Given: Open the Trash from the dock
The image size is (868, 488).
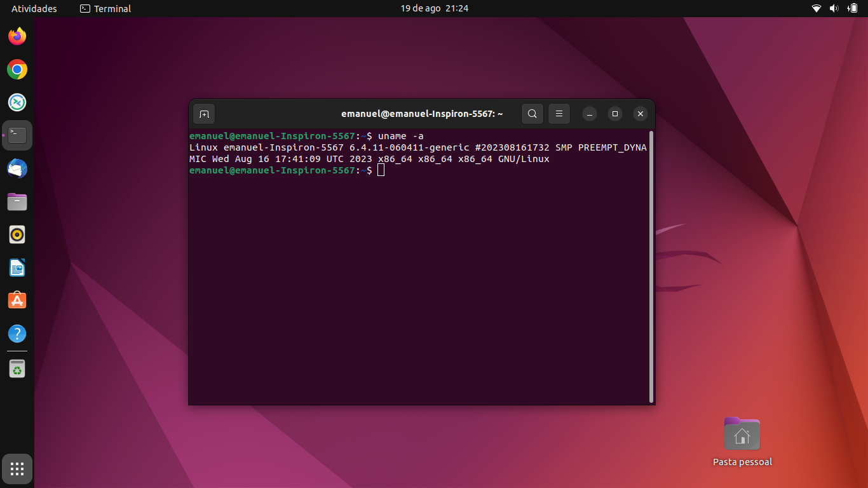Looking at the screenshot, I should [x=17, y=369].
